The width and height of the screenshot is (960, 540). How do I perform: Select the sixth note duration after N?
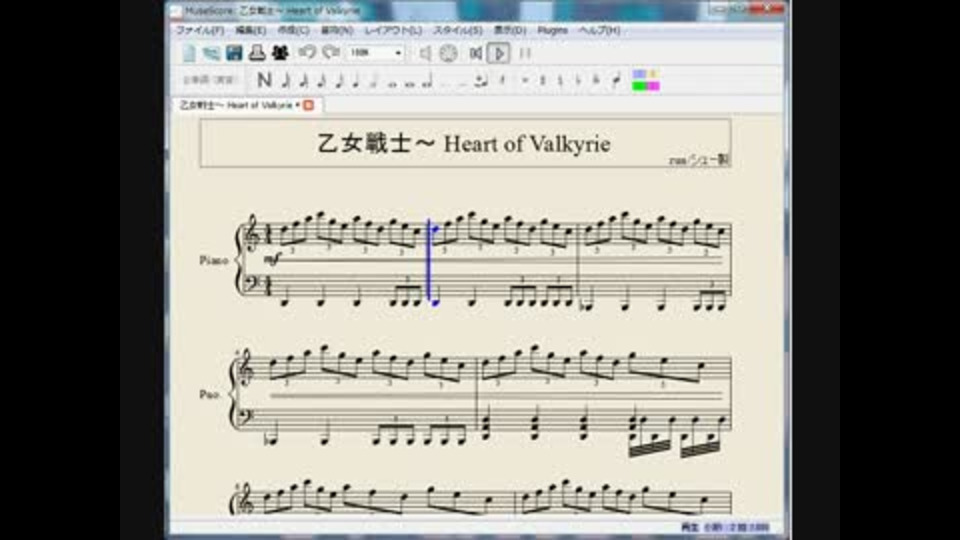pos(374,80)
